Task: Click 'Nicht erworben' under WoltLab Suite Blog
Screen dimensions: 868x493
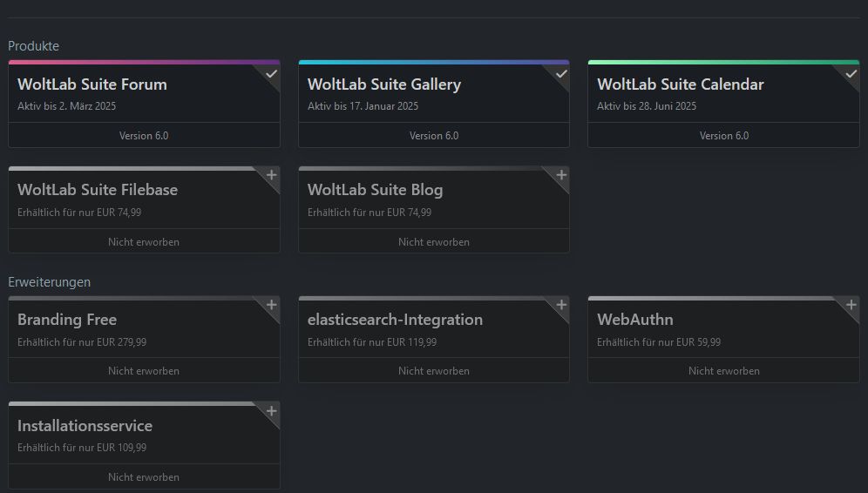Action: pos(434,242)
